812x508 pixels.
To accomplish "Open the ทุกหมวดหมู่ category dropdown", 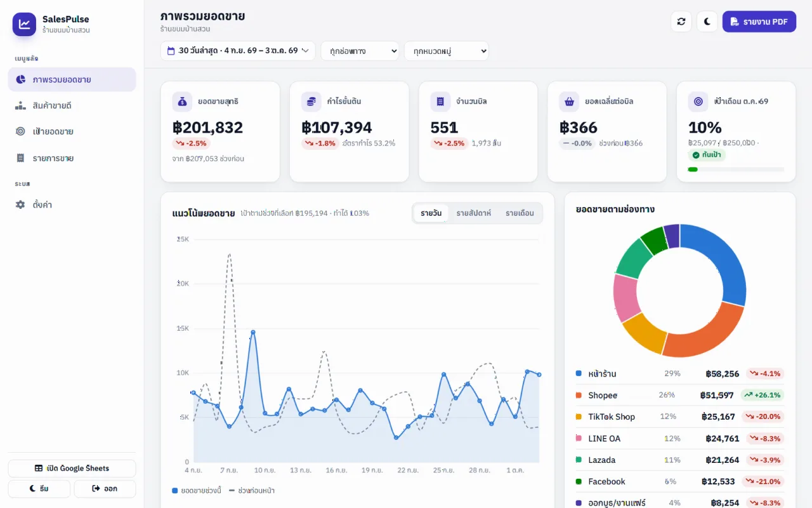I will (447, 51).
